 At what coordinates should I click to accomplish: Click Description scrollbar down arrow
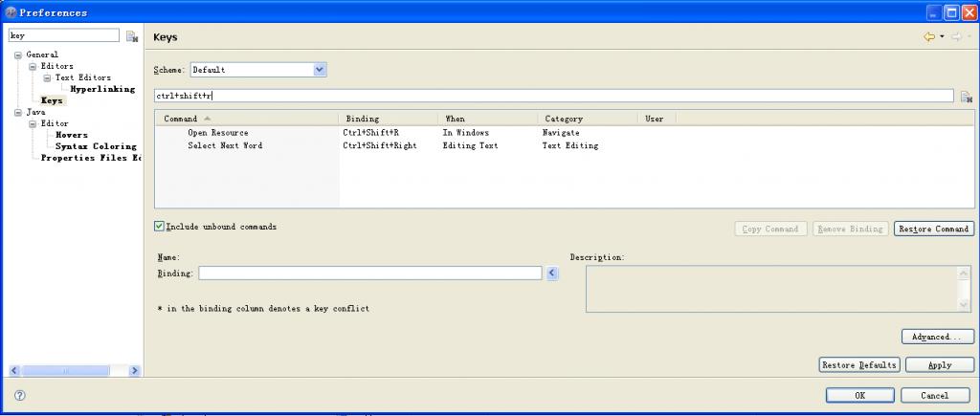965,305
